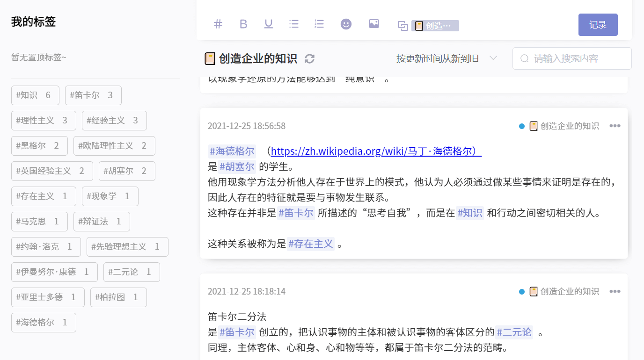
Task: Insert an image into the note
Action: 374,24
